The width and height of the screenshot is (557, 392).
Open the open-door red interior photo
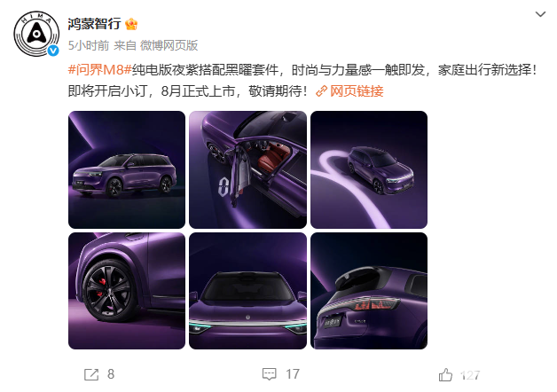click(248, 169)
